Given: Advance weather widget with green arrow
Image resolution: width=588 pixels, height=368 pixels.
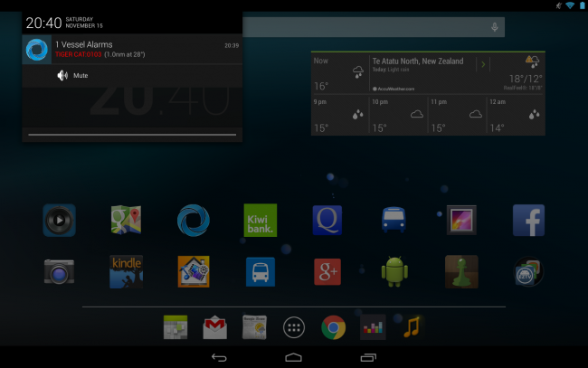Looking at the screenshot, I should [483, 64].
